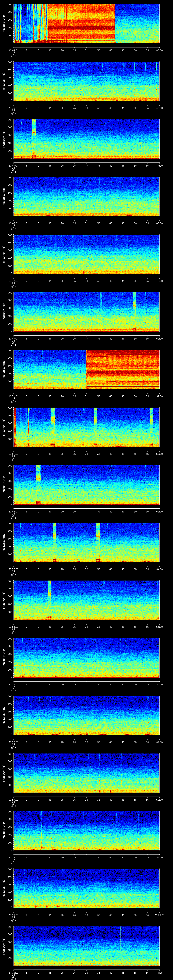Click the 20:57:00 start time label
Screen dimensions: 173x980
click(x=13, y=800)
